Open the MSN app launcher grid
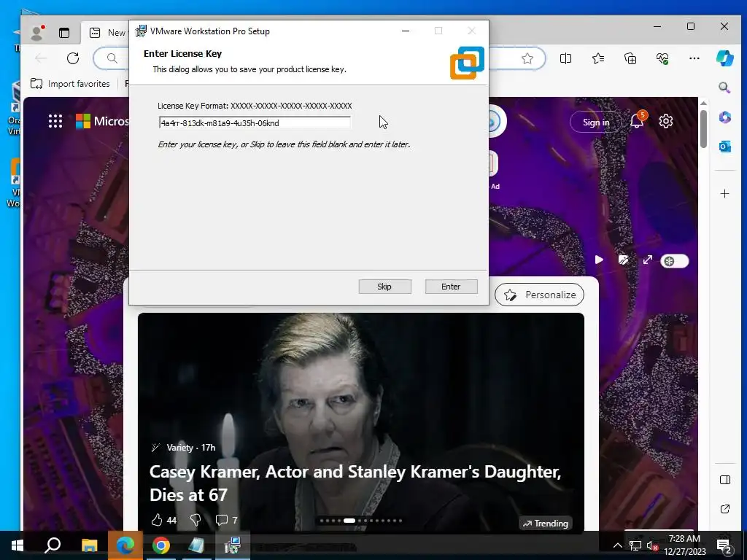The image size is (747, 560). coord(55,121)
